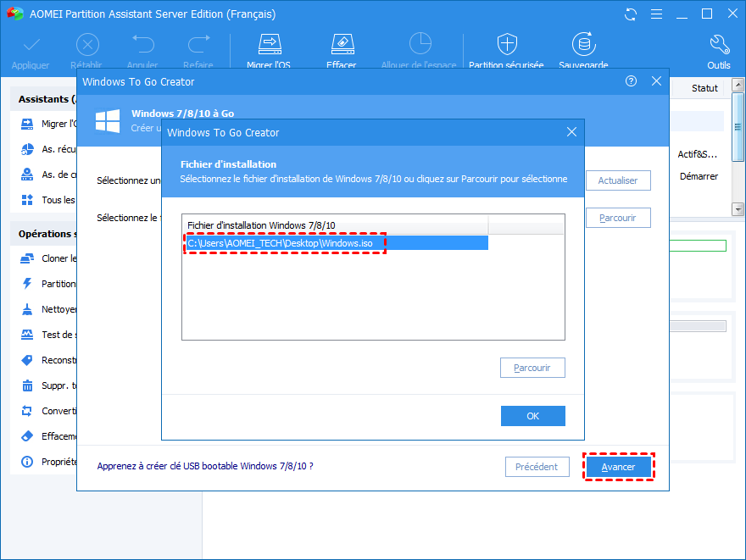The height and width of the screenshot is (560, 746).
Task: Confirm with the OK button
Action: (533, 416)
